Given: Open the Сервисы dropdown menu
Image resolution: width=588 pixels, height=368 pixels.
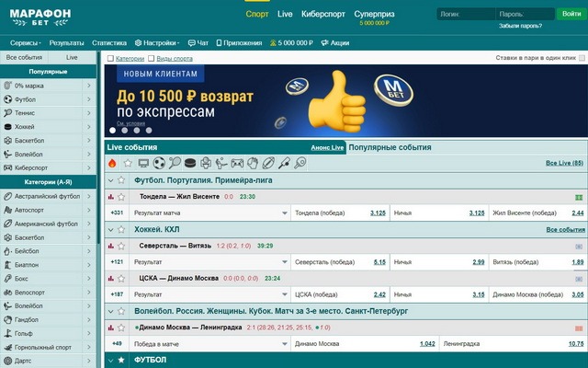Looking at the screenshot, I should (26, 43).
